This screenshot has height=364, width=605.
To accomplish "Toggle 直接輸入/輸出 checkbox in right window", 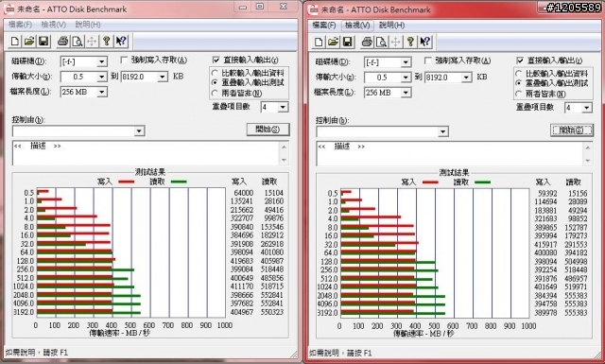I will coord(520,61).
